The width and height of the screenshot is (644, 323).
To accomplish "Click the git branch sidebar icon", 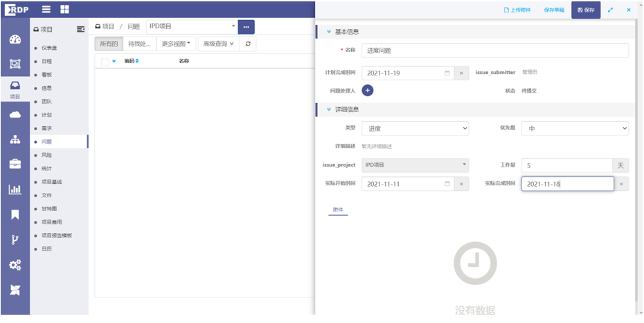I will point(15,239).
